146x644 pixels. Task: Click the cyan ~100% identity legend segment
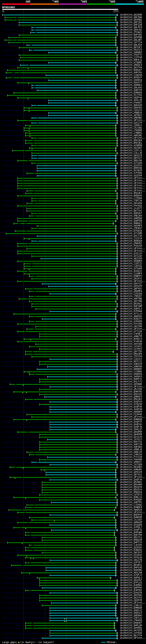tap(130, 4)
